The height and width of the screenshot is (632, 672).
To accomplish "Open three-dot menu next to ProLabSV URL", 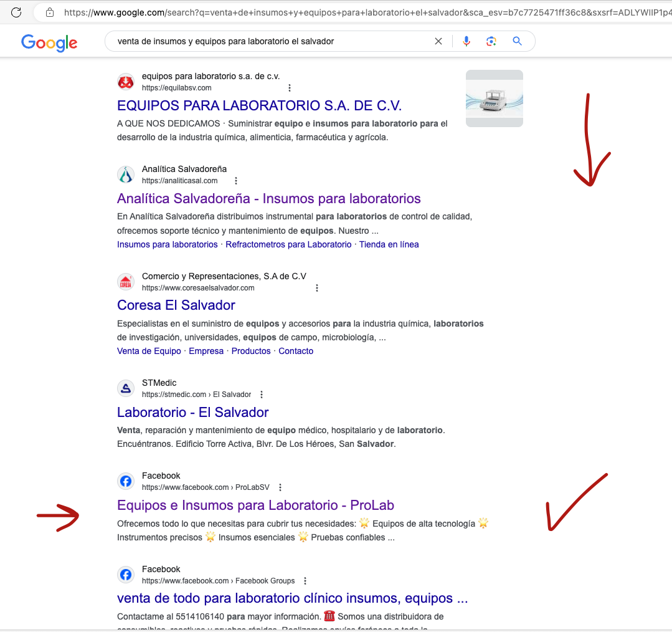I will (280, 487).
